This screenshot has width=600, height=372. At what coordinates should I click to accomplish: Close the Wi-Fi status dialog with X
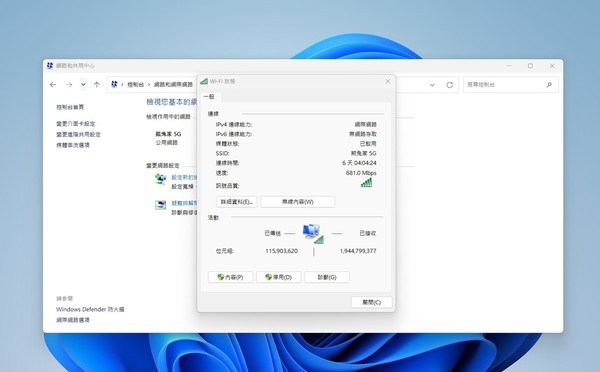tap(388, 82)
